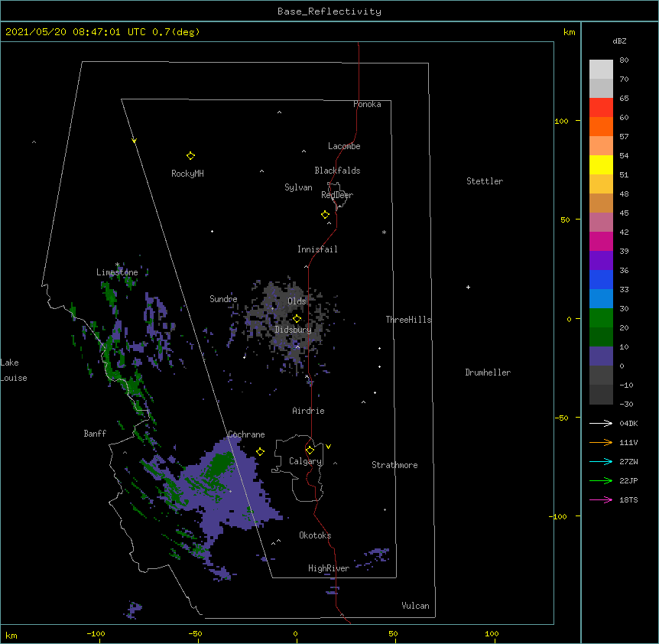Click the Sylvan label
The image size is (659, 644).
298,187
